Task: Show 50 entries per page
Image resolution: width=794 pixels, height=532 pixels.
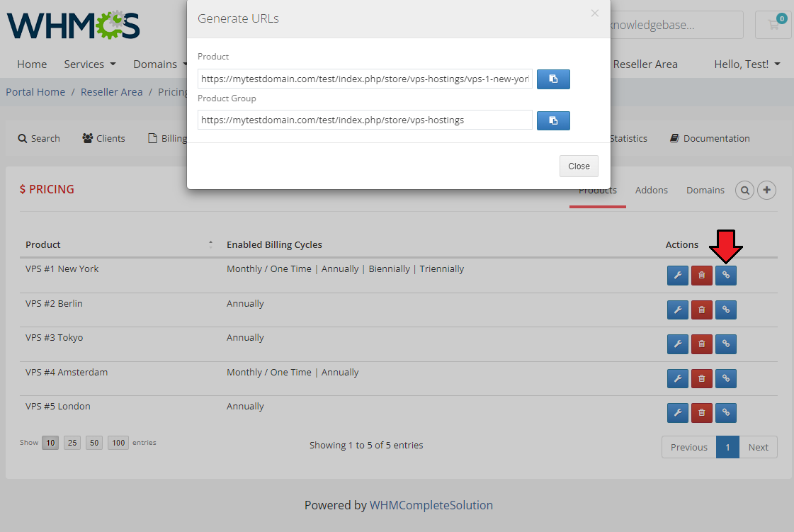Action: [x=94, y=443]
